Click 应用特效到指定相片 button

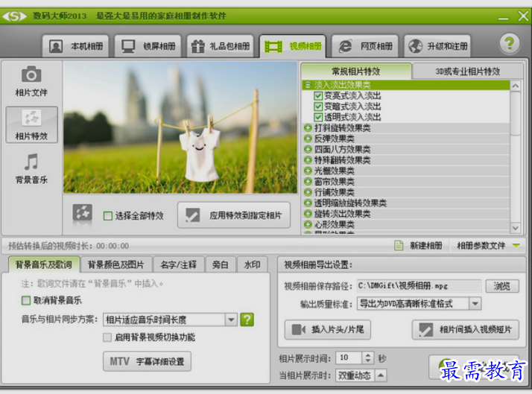coord(234,215)
